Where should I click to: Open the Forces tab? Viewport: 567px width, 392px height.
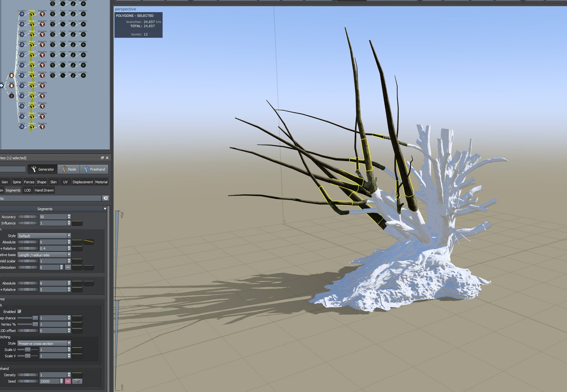pos(29,182)
